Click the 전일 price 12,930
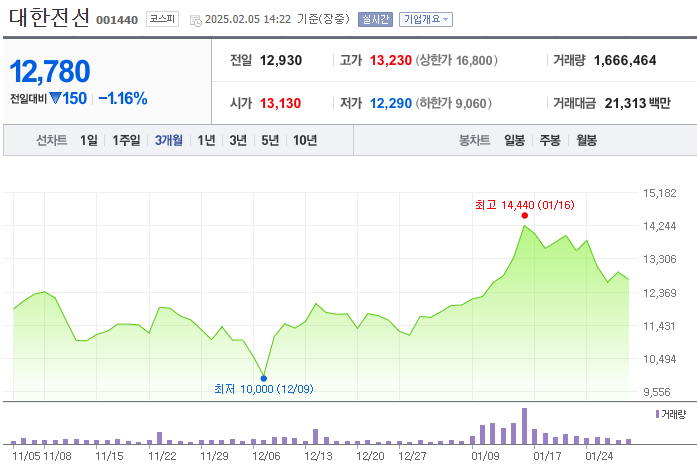The image size is (697, 475). pos(280,60)
